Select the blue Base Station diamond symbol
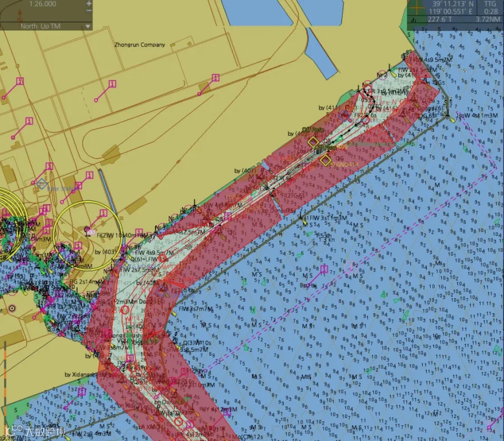This screenshot has height=441, width=504. point(41,184)
